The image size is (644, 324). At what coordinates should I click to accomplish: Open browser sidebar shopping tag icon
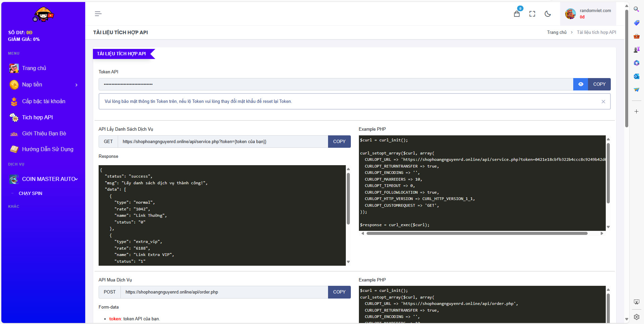(x=636, y=23)
